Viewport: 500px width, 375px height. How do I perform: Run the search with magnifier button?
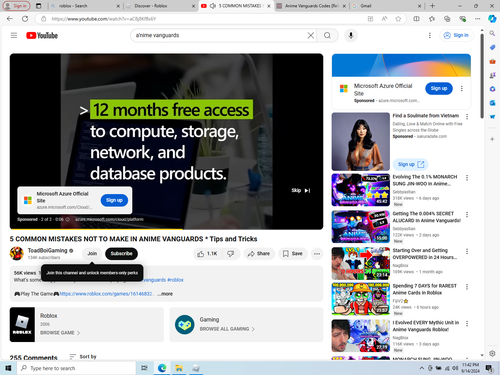(327, 35)
